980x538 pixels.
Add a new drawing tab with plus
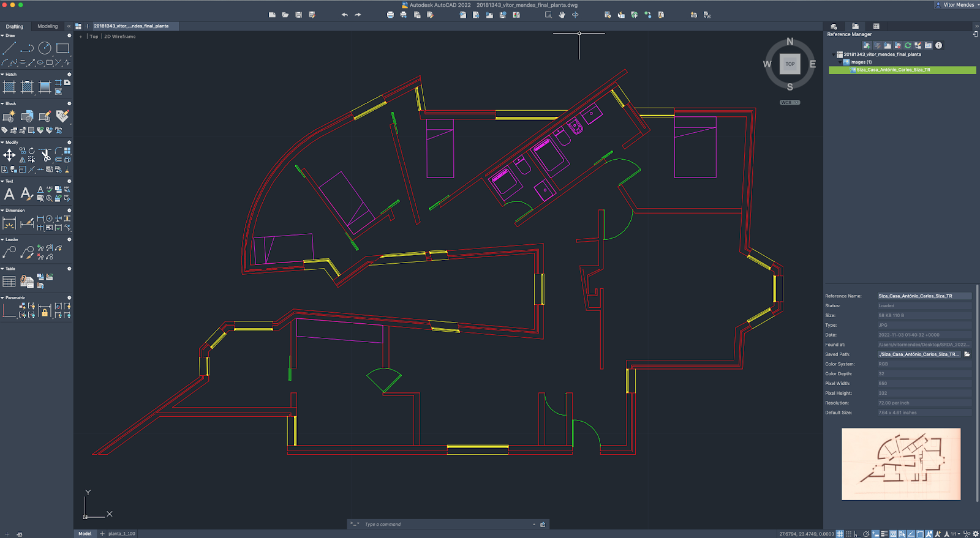point(87,26)
